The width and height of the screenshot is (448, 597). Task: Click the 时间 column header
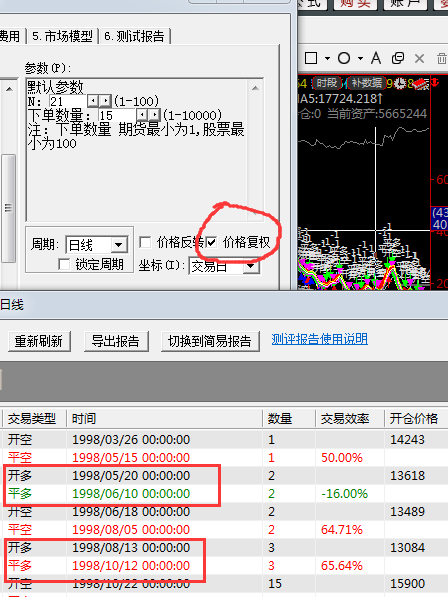[x=164, y=419]
